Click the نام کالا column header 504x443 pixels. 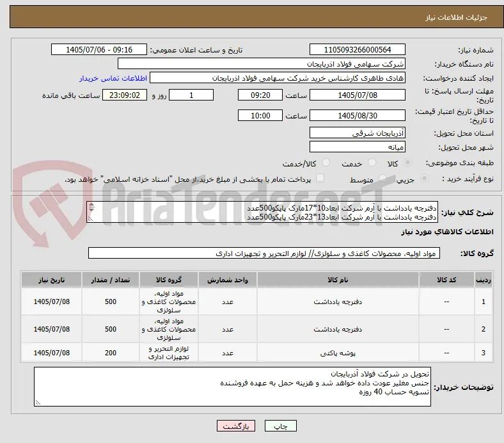[338, 280]
